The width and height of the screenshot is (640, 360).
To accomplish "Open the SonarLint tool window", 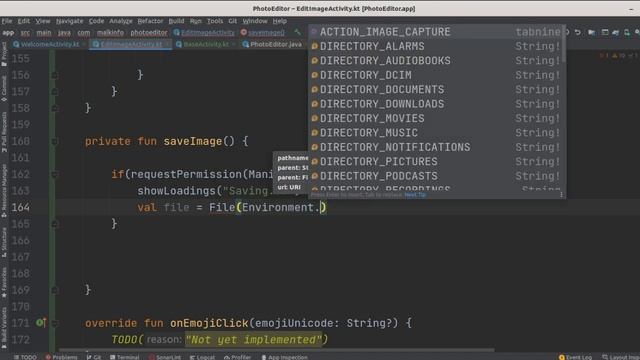I will [x=165, y=357].
